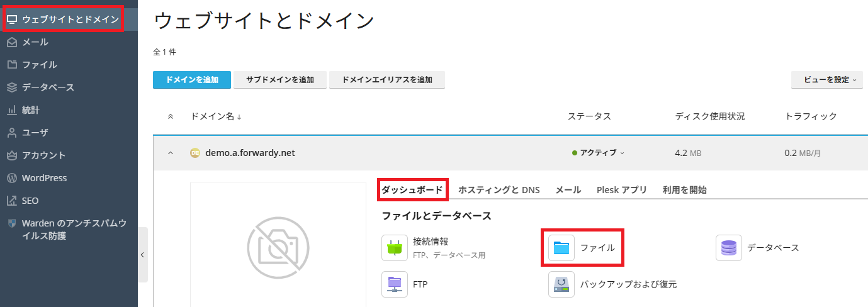
Task: Open Backup and Restore (バックアップおよび復元) icon
Action: (x=561, y=284)
